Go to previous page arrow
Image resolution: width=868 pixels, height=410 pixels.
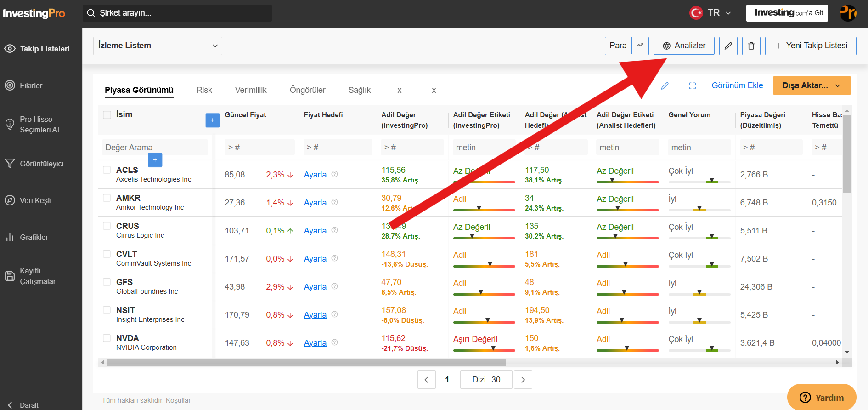pos(426,380)
